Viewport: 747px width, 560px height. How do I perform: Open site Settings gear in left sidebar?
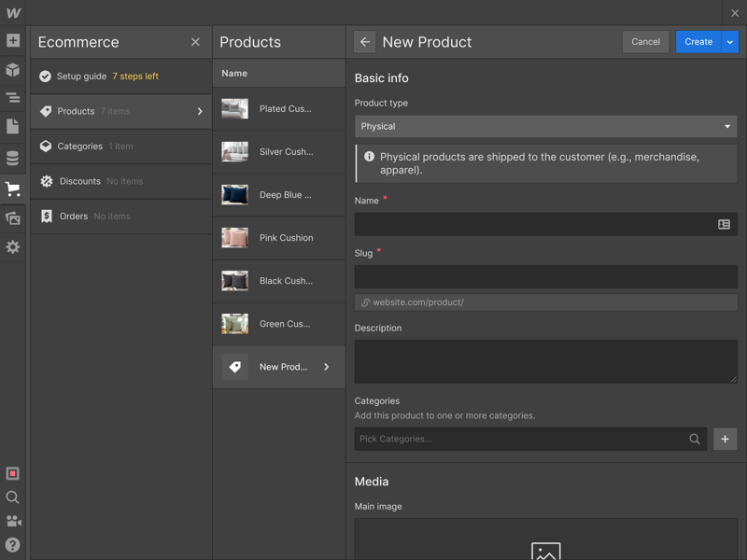point(13,247)
